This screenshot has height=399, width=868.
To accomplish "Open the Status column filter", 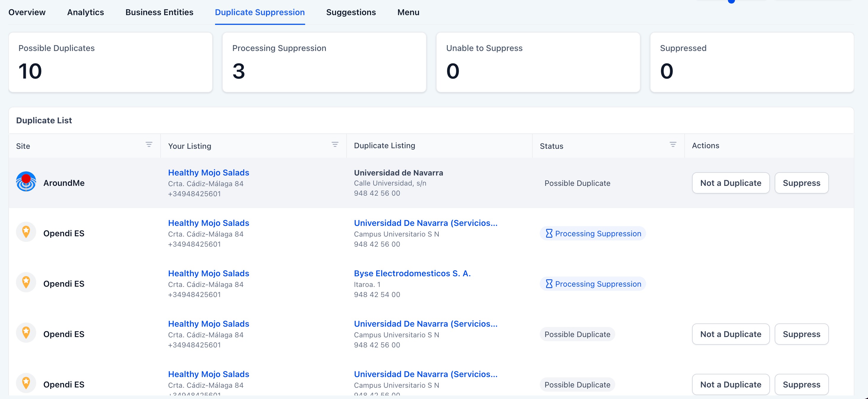I will pos(672,145).
